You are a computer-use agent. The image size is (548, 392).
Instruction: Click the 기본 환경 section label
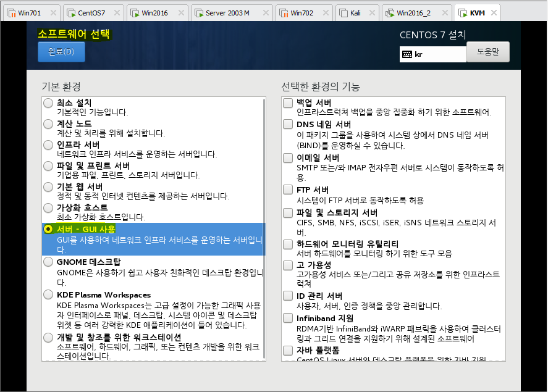61,86
